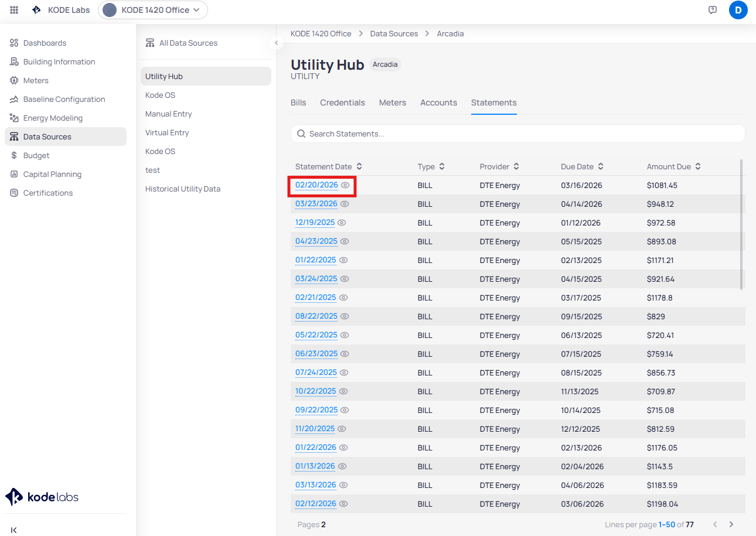Click KODE 1420 Office breadcrumb

tap(321, 33)
